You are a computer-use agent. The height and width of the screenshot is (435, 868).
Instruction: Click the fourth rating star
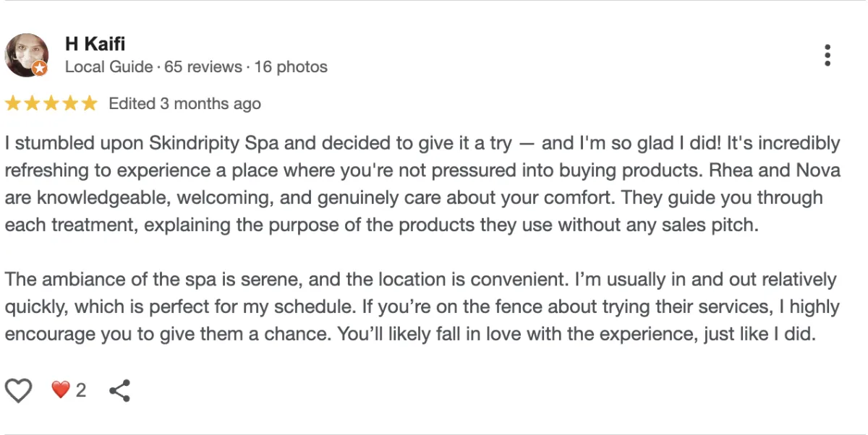[x=69, y=103]
